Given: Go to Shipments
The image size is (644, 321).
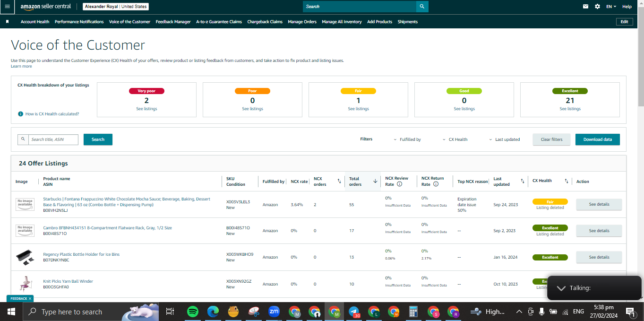Looking at the screenshot, I should click(408, 22).
